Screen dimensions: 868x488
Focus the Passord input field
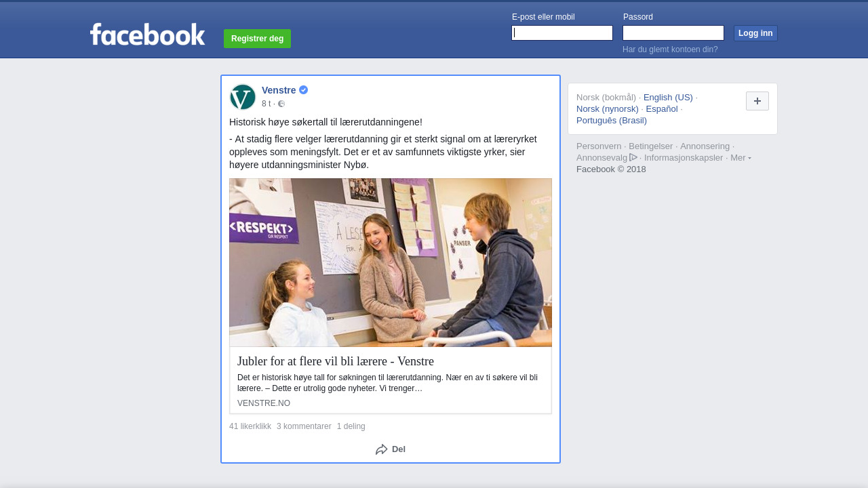click(x=673, y=33)
